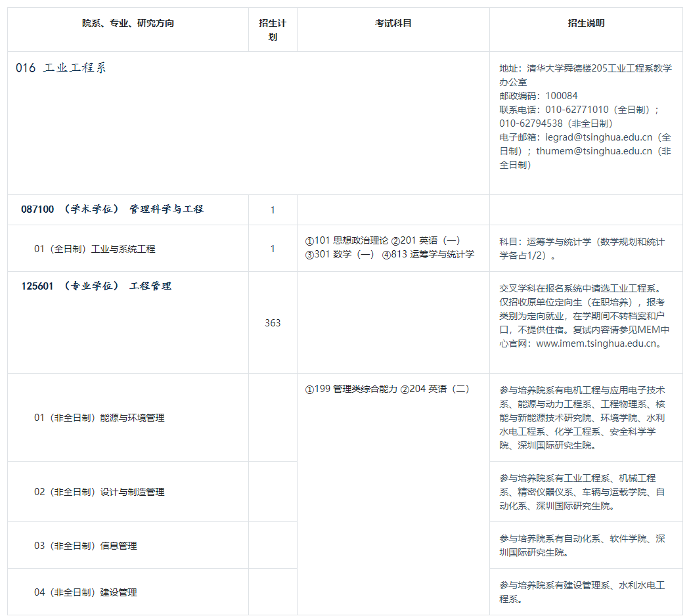
Task: Select the 087100 管理科学与工程 program row
Action: click(x=112, y=209)
